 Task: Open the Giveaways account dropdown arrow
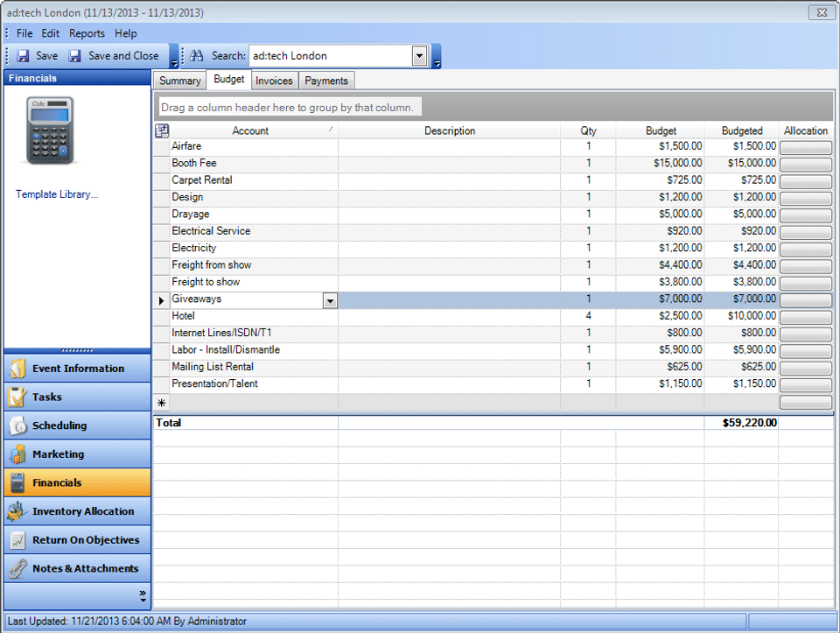pyautogui.click(x=330, y=300)
